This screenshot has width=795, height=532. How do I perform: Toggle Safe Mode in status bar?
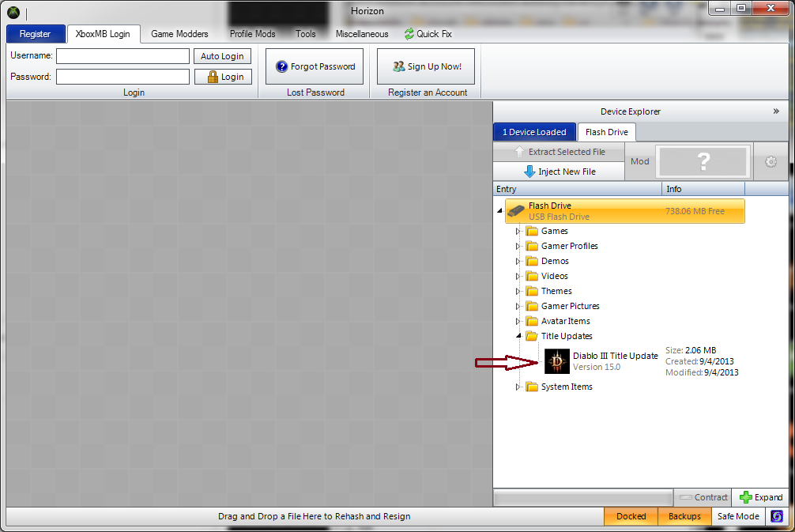737,516
